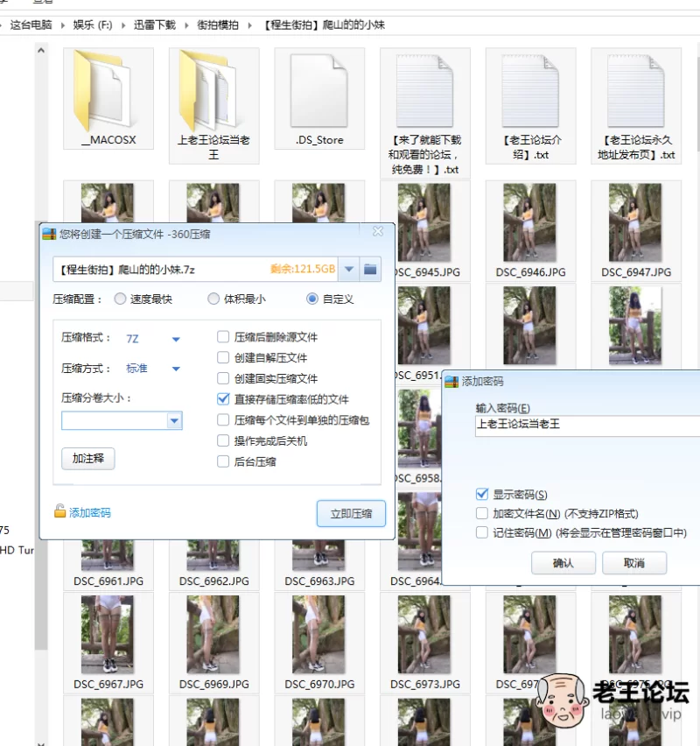Click 迅雷下载 in the breadcrumb path
Screen dimensions: 700x746
coord(154,26)
